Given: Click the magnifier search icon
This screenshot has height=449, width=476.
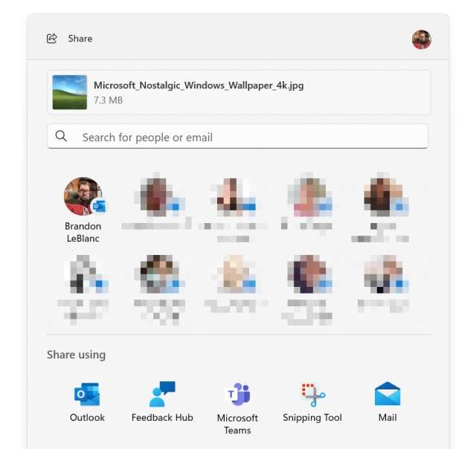Looking at the screenshot, I should coord(61,136).
